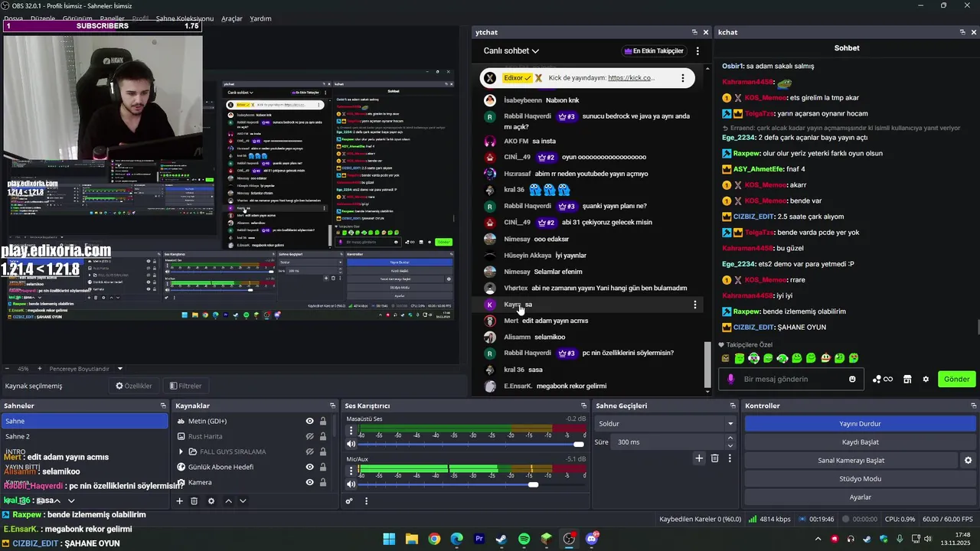Open the Düzenle menu
980x551 pixels.
coord(43,18)
